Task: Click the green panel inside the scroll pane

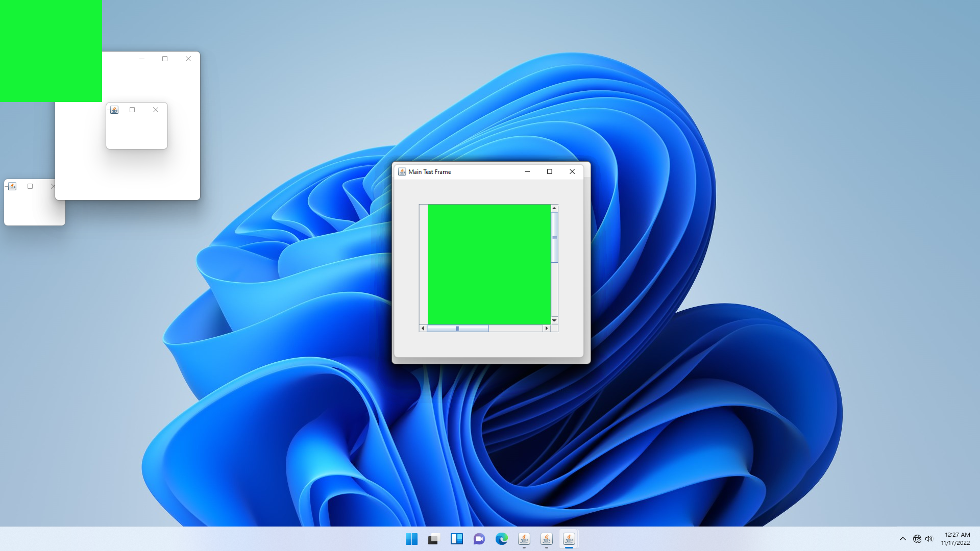Action: pos(489,264)
